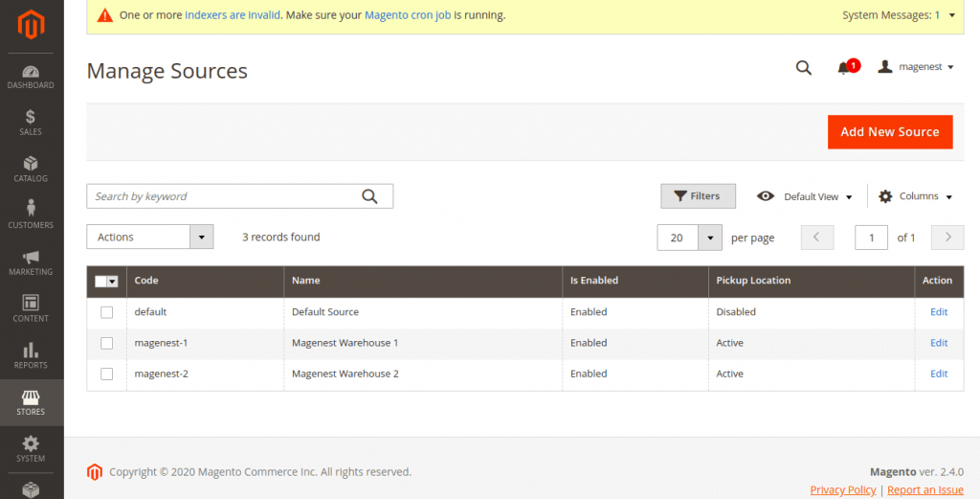Follow the indexers are invalid link
This screenshot has width=980, height=499.
pyautogui.click(x=233, y=15)
